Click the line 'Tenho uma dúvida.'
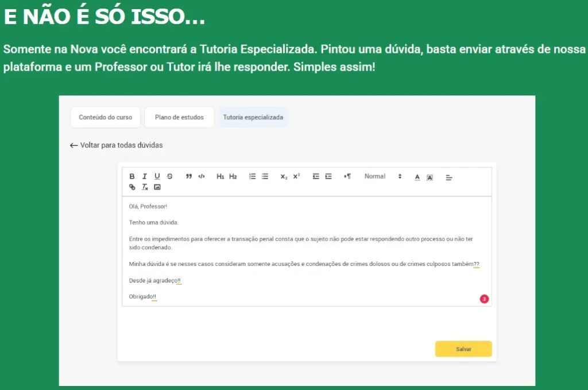The height and width of the screenshot is (390, 588). [x=154, y=222]
